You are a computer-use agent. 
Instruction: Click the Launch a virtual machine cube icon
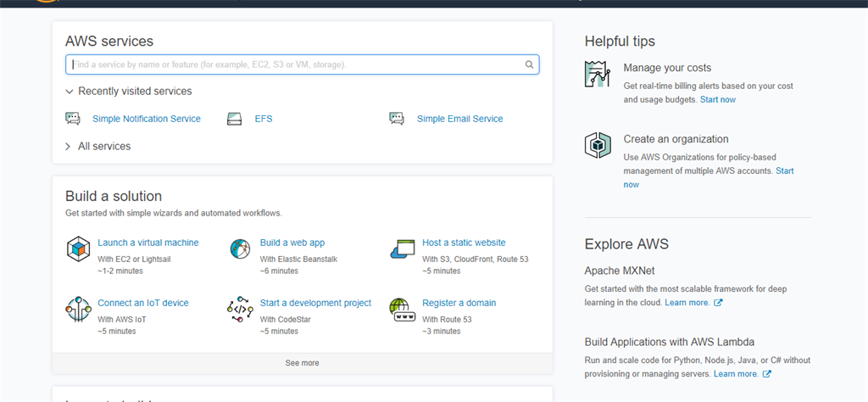(78, 249)
